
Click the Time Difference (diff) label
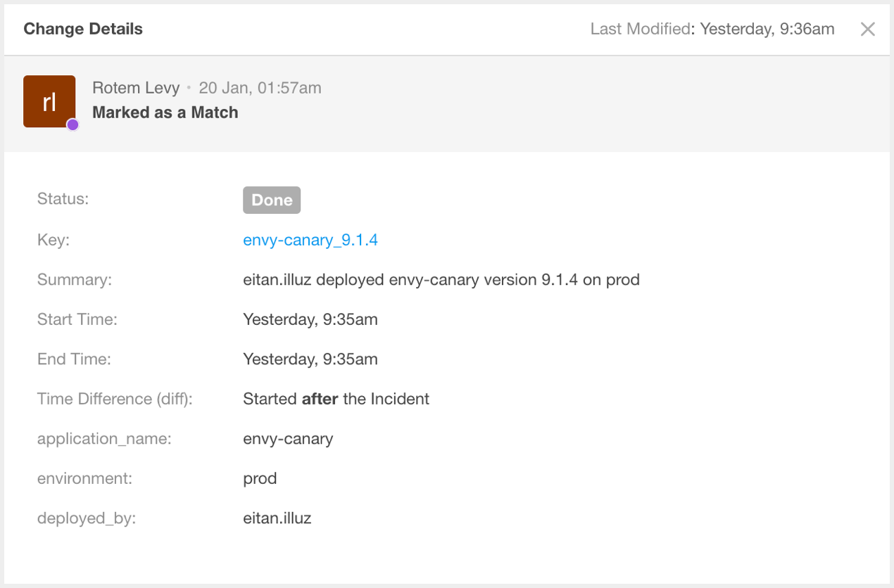pos(115,399)
